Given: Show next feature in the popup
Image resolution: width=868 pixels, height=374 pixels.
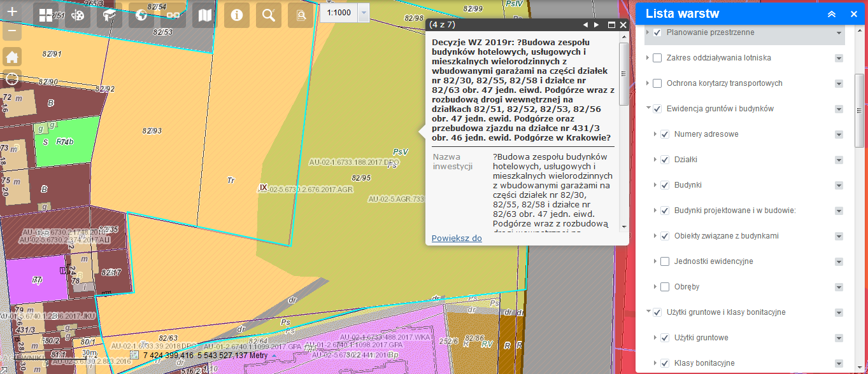Looking at the screenshot, I should coord(597,25).
